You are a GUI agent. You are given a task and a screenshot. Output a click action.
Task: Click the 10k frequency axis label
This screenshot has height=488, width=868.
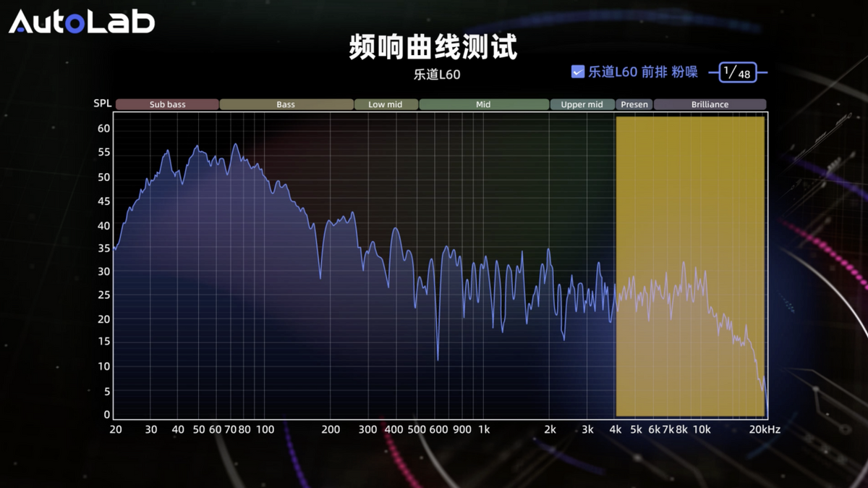[x=702, y=429]
